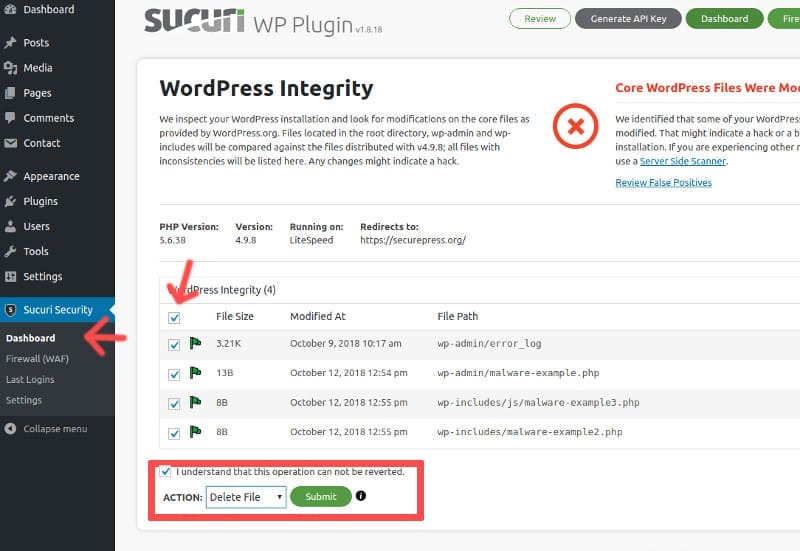The image size is (800, 551).
Task: Toggle the select-all checkbox in table header
Action: click(175, 317)
